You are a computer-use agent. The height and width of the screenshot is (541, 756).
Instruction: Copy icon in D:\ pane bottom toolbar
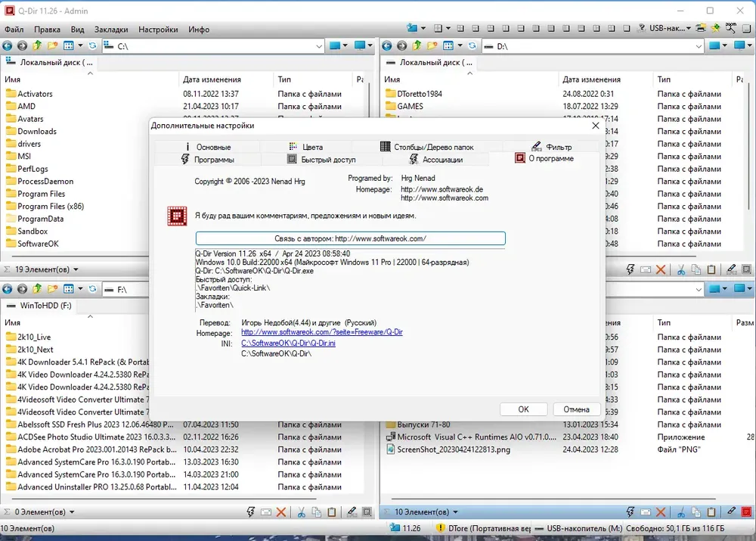point(696,270)
